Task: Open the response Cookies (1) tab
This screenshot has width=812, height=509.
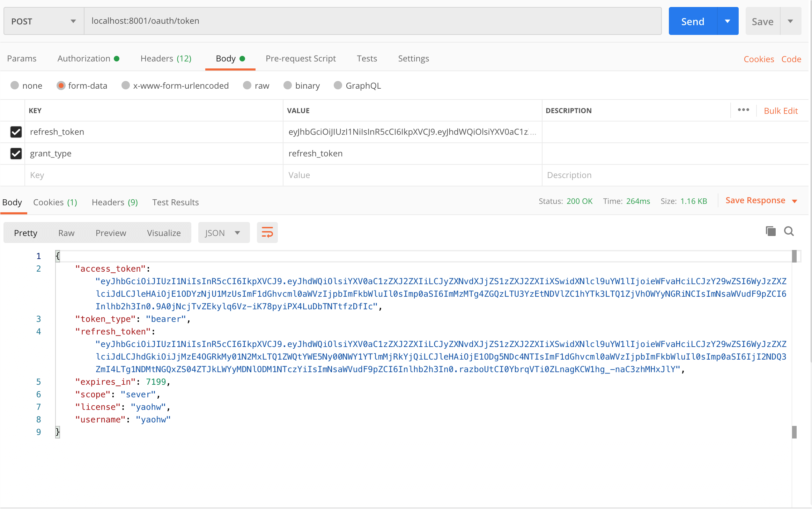Action: (x=55, y=202)
